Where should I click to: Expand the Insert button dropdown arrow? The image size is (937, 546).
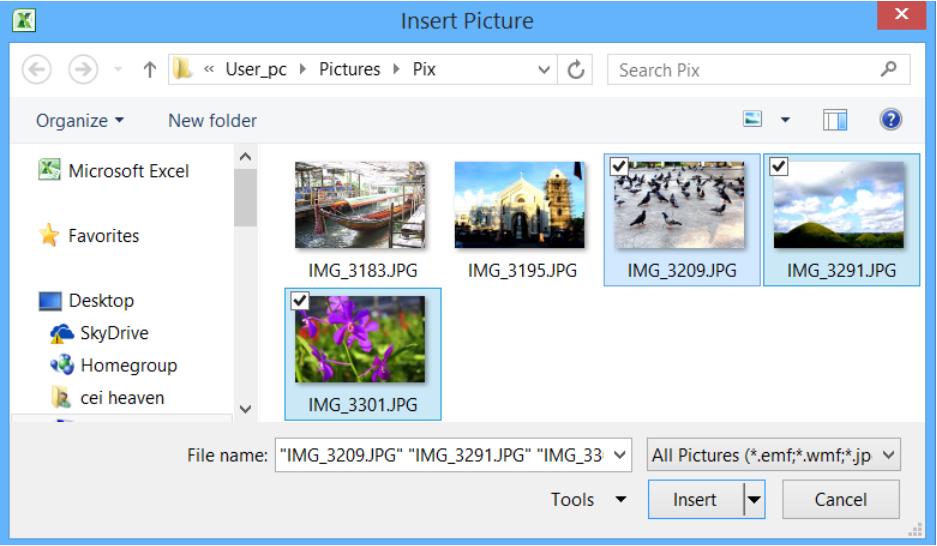click(x=754, y=499)
